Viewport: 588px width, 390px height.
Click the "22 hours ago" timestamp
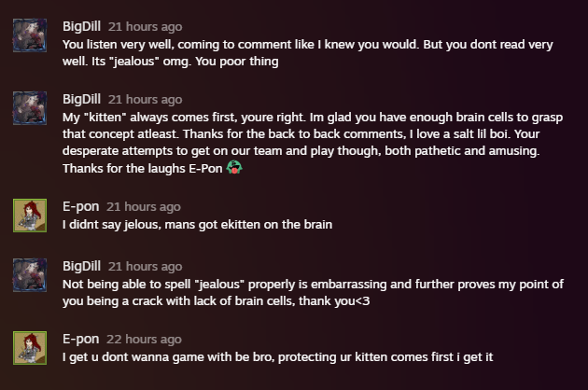[144, 340]
